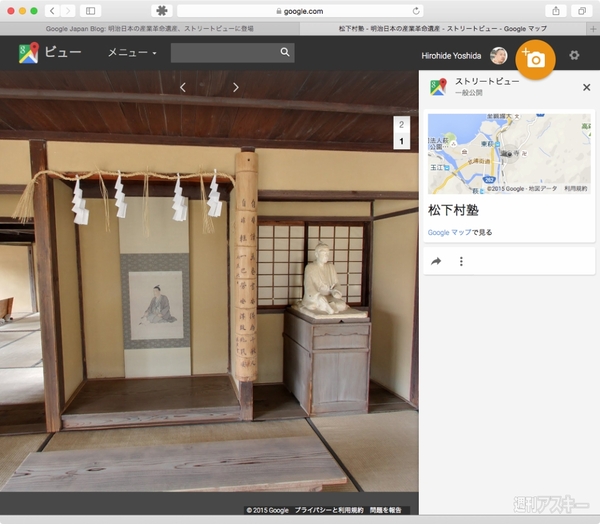Show previous panorama with left chevron

pos(183,88)
